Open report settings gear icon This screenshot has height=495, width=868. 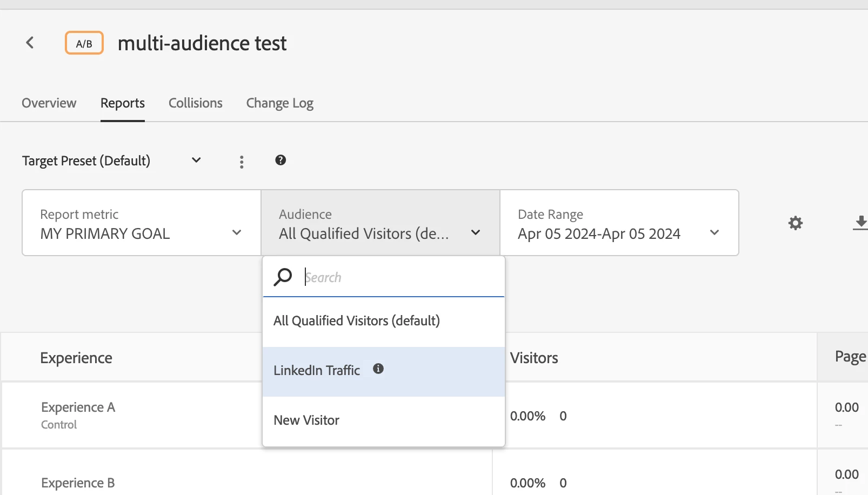coord(795,223)
